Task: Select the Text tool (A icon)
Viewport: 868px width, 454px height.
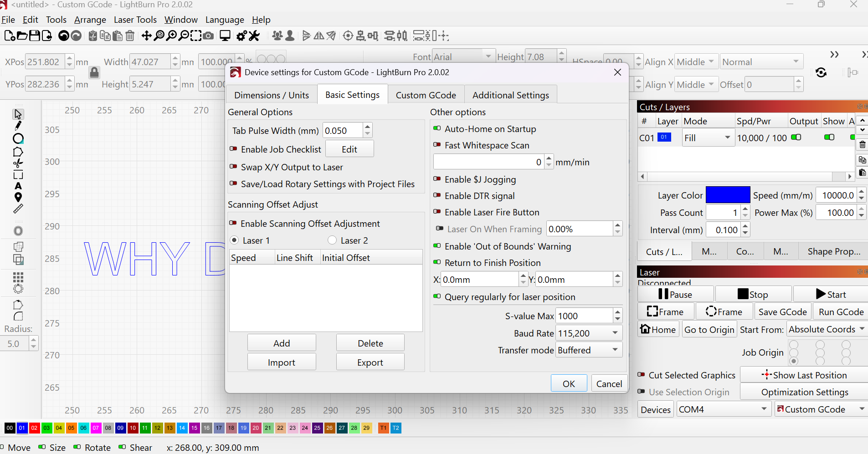Action: (x=18, y=186)
